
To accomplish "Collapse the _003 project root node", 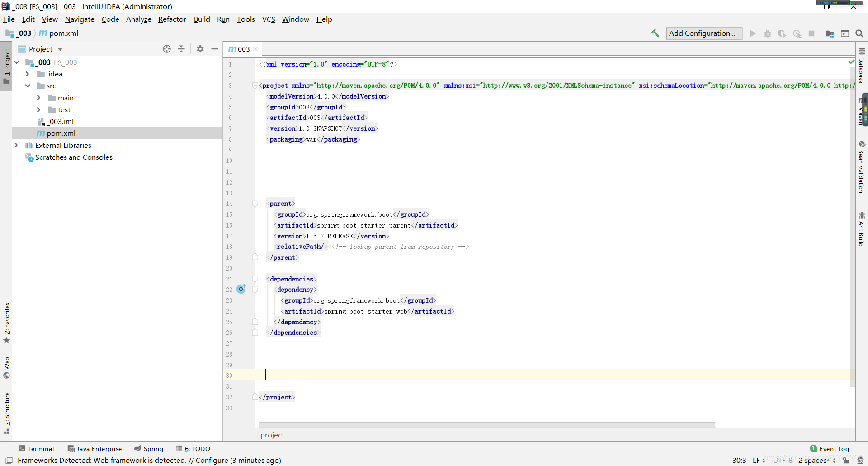I will coord(17,62).
